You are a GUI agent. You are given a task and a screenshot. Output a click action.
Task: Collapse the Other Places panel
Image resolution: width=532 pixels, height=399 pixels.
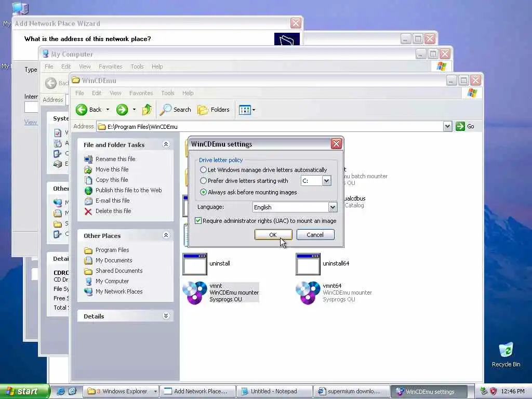tap(166, 235)
